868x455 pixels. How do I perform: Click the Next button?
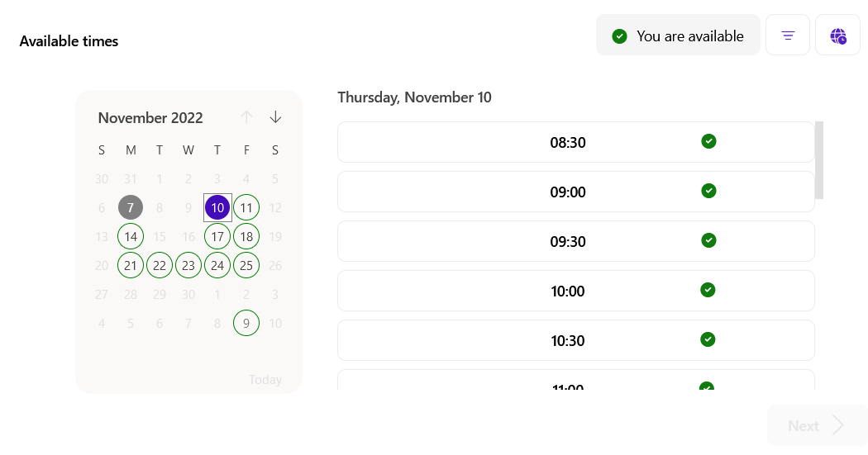click(816, 426)
